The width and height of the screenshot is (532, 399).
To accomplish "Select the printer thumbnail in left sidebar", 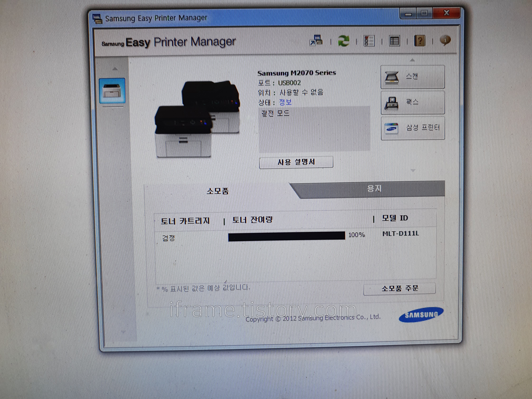I will click(112, 91).
